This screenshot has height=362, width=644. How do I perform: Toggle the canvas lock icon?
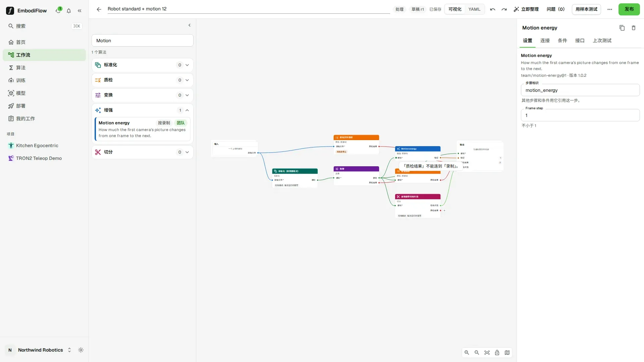click(497, 353)
